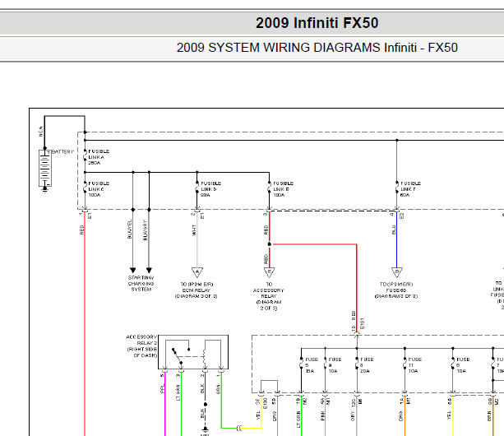Click the Fuse 8 20A label

(x=367, y=365)
